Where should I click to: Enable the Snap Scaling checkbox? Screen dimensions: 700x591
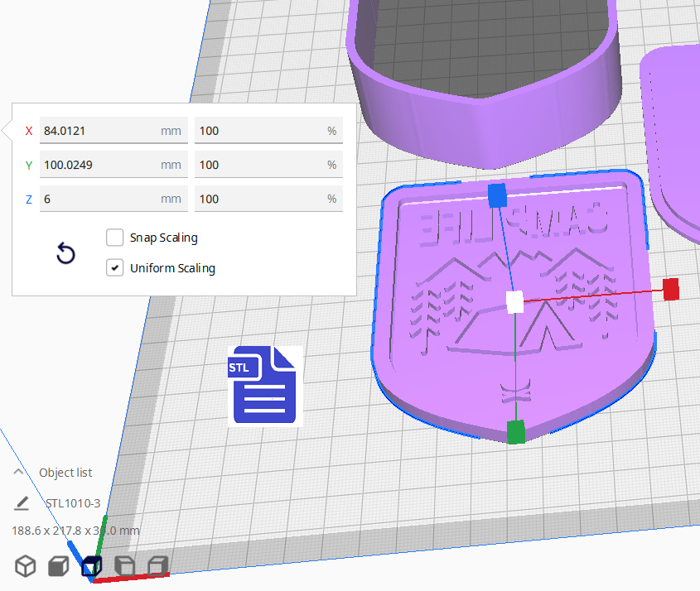(115, 238)
